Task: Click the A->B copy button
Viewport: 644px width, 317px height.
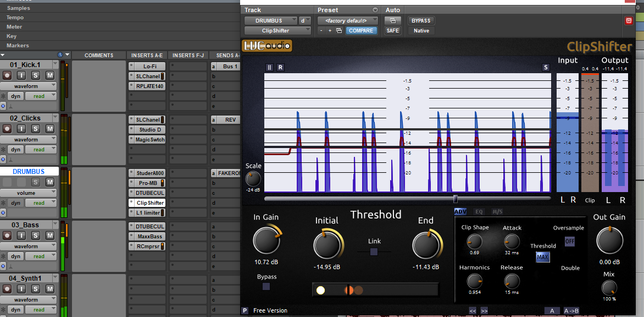Action: 571,310
